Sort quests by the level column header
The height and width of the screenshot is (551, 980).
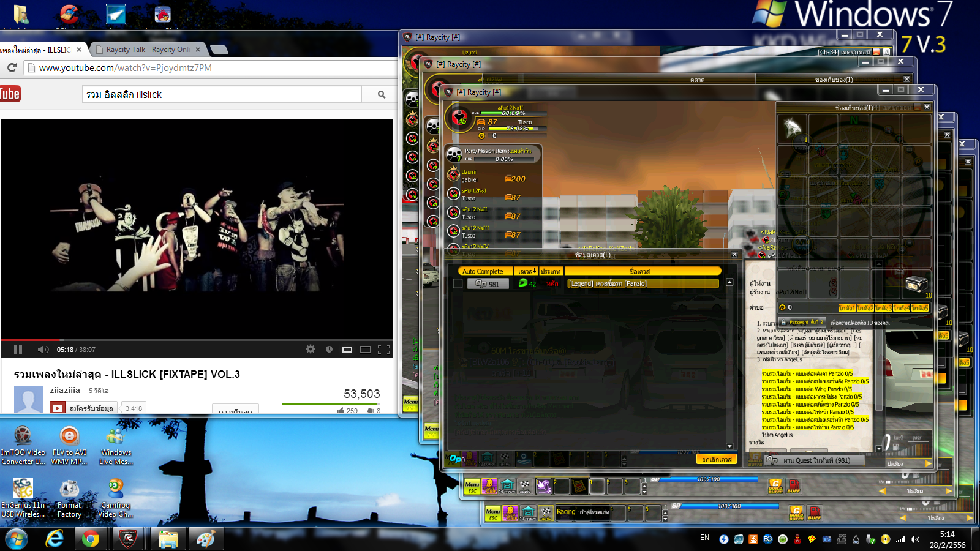527,271
